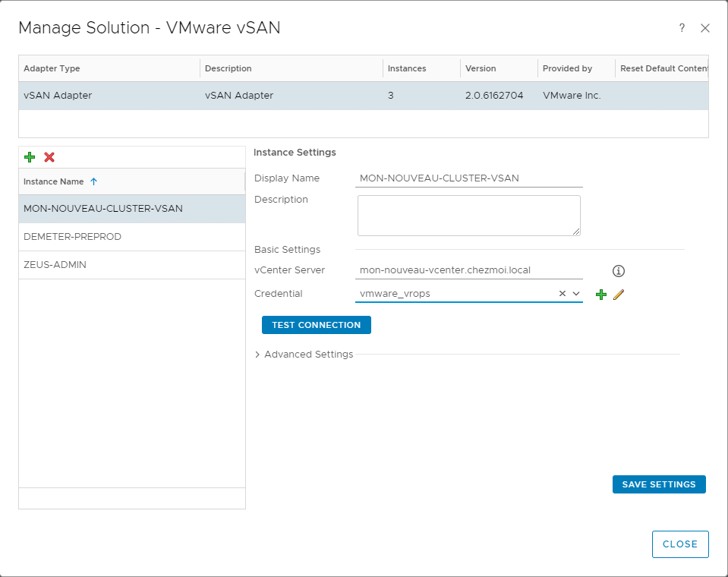
Task: Edit credential using the pencil icon
Action: (619, 295)
